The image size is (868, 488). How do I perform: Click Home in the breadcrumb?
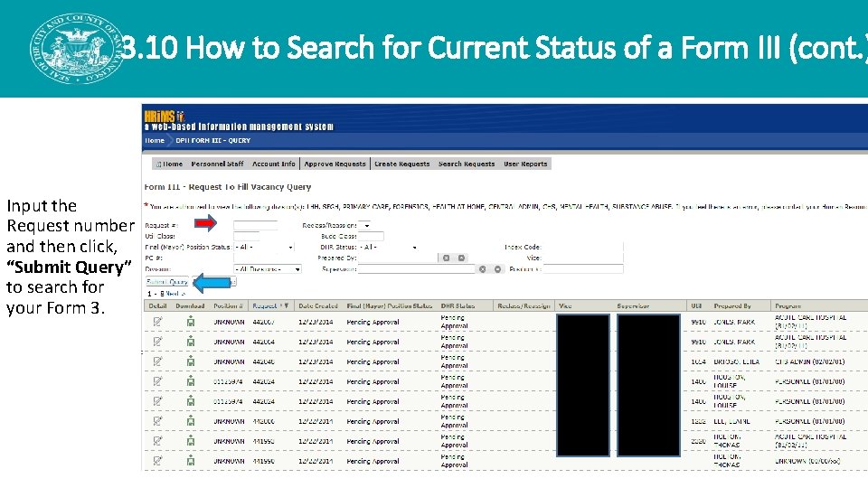(x=155, y=141)
